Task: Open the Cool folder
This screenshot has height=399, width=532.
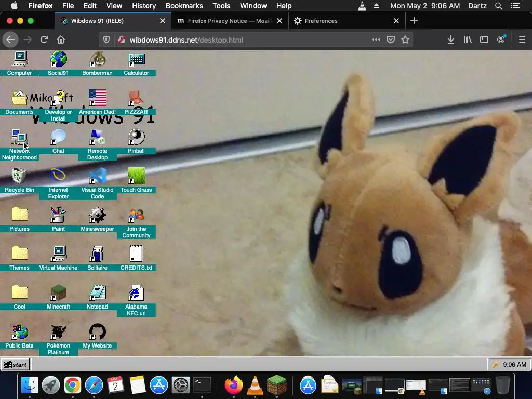Action: point(19,297)
